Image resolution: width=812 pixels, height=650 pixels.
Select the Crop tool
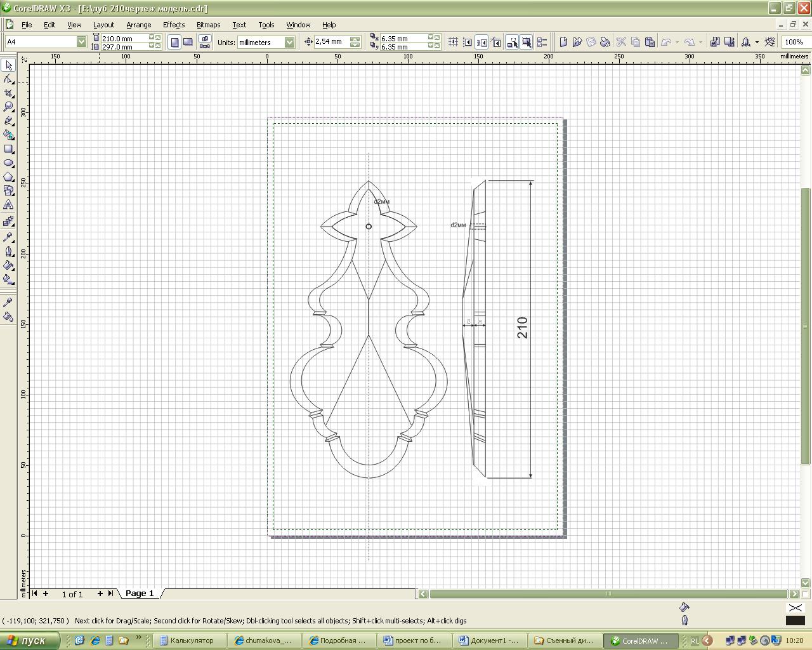point(8,93)
